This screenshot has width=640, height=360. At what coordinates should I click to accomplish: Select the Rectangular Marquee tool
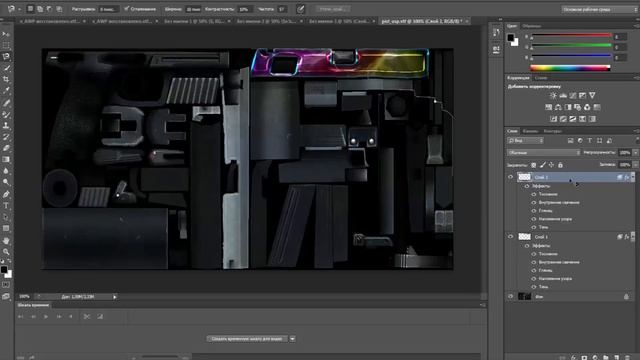tap(6, 45)
